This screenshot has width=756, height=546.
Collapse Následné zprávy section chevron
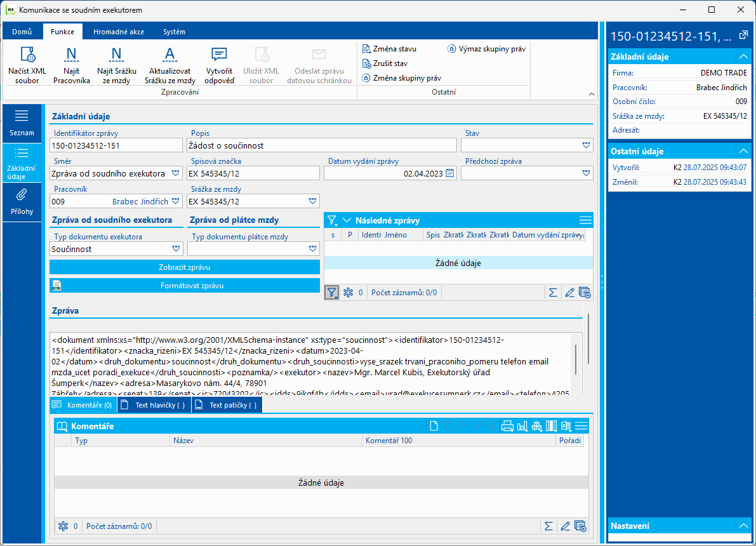click(347, 220)
